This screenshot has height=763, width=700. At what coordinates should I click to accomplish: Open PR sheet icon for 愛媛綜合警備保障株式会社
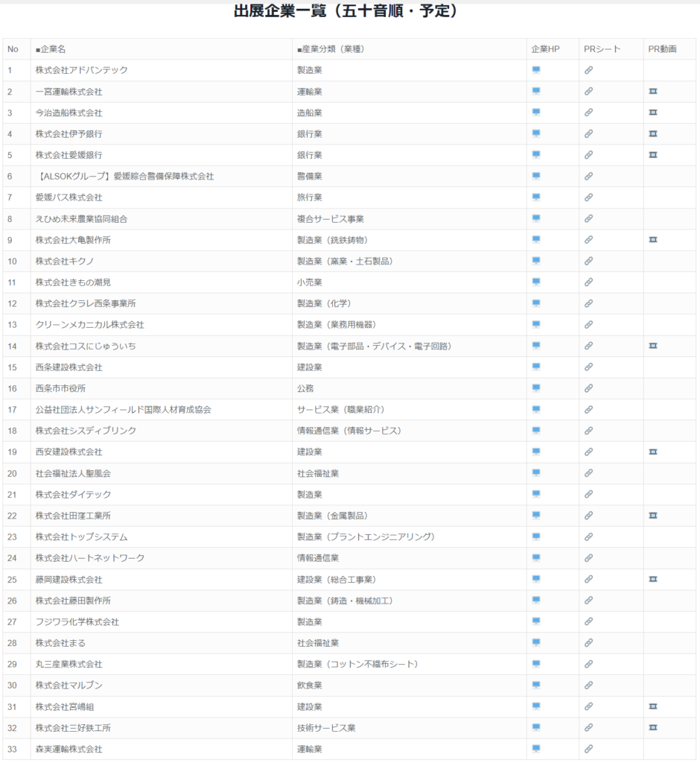(x=588, y=176)
